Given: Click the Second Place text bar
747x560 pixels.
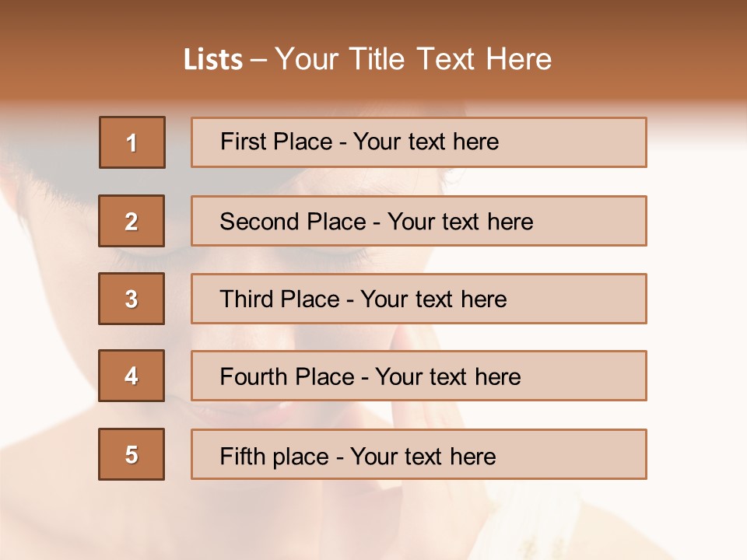Looking at the screenshot, I should point(419,221).
